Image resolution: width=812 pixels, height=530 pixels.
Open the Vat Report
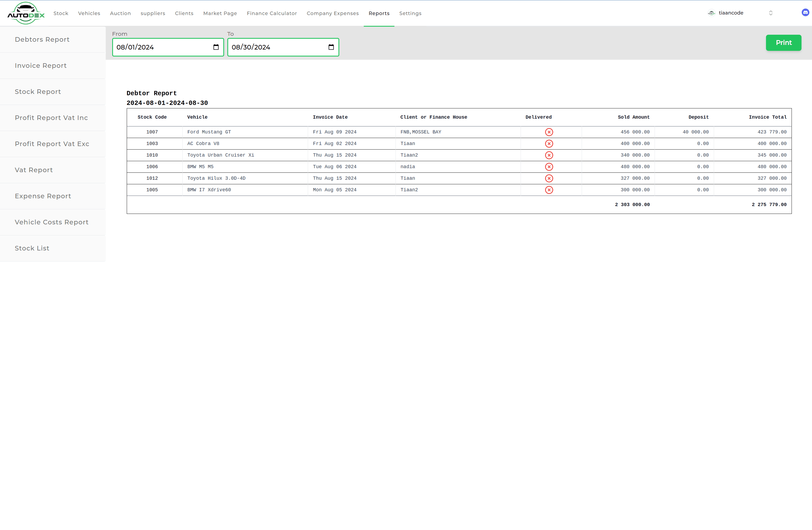(x=53, y=170)
